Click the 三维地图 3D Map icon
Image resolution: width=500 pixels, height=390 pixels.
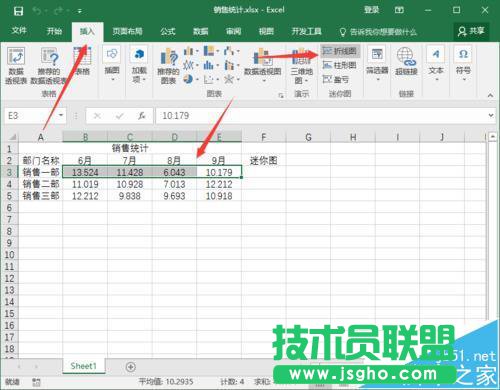click(x=301, y=65)
